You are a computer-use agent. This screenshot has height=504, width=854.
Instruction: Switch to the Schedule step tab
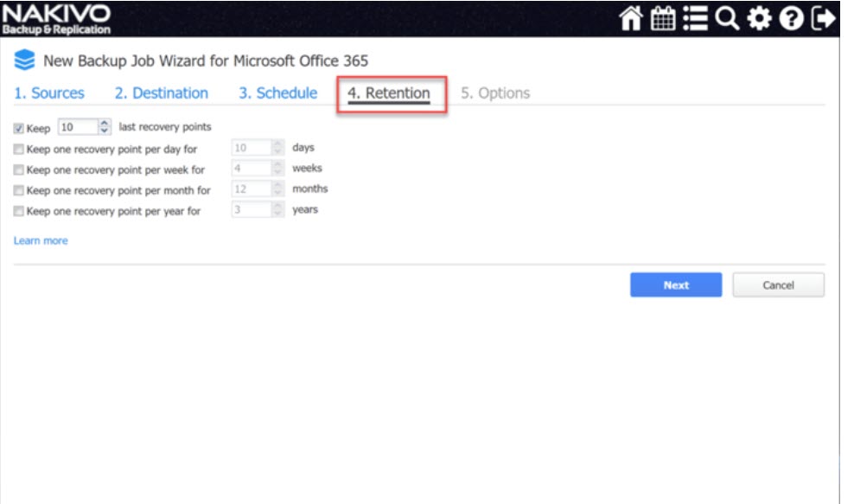point(277,93)
